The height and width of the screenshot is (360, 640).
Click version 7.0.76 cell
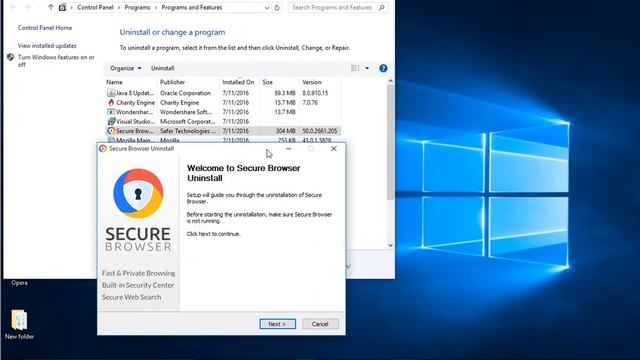point(310,102)
